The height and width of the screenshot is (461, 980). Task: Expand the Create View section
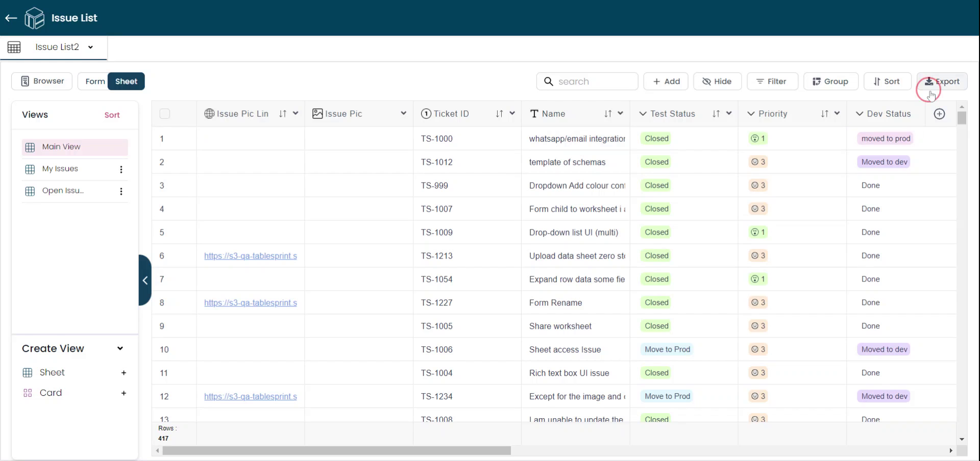point(120,348)
